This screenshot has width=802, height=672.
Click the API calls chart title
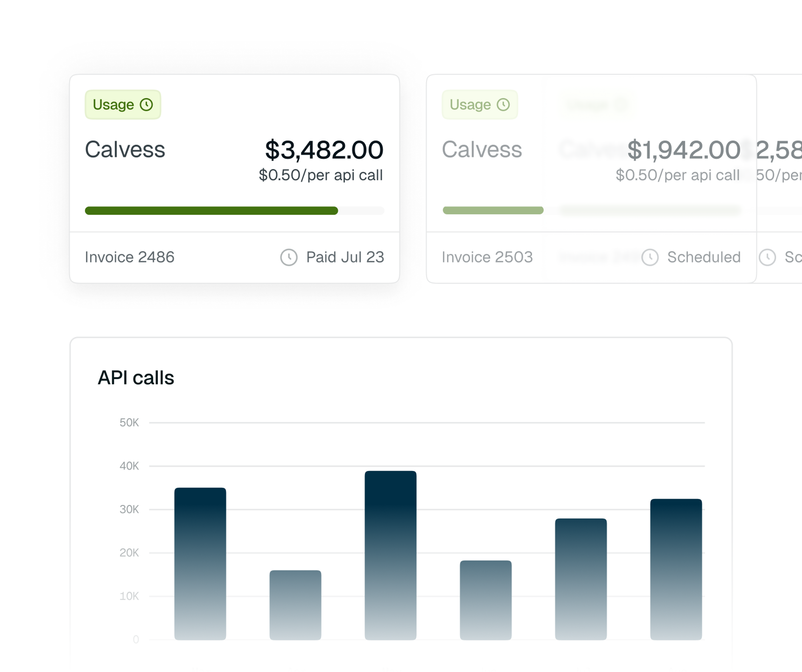[x=136, y=378]
